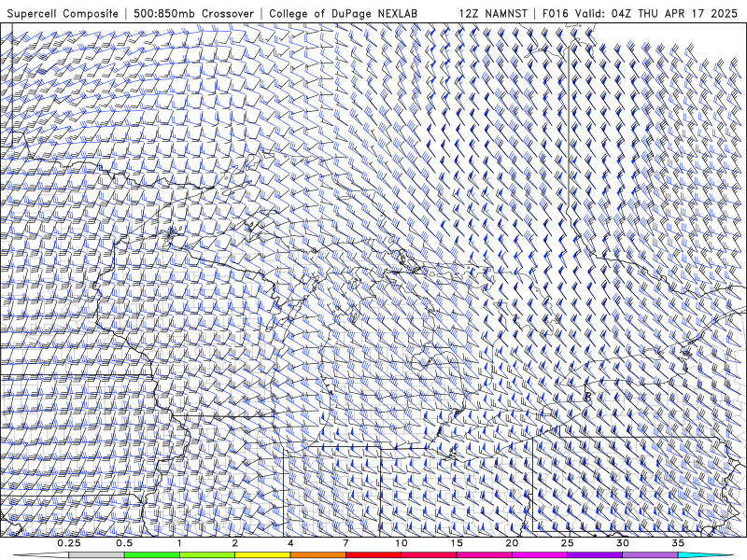Image resolution: width=747 pixels, height=560 pixels.
Task: Click the cyan colorbar arrow above 35
Action: pyautogui.click(x=705, y=555)
